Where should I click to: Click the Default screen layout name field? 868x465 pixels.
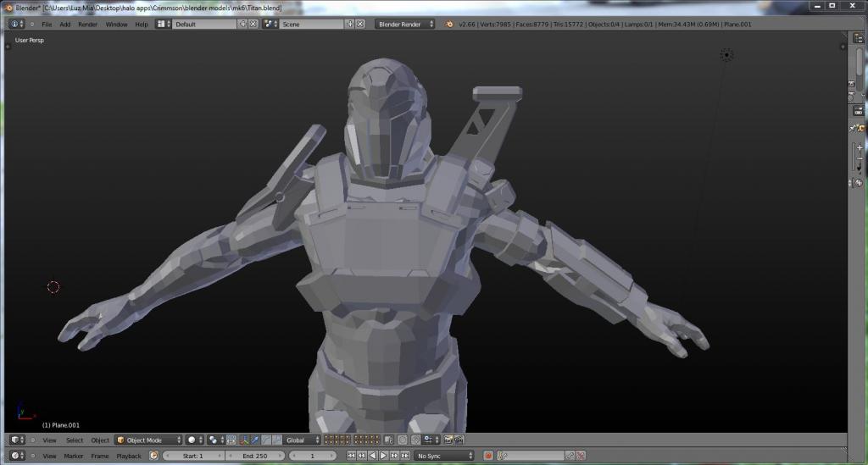pos(204,25)
